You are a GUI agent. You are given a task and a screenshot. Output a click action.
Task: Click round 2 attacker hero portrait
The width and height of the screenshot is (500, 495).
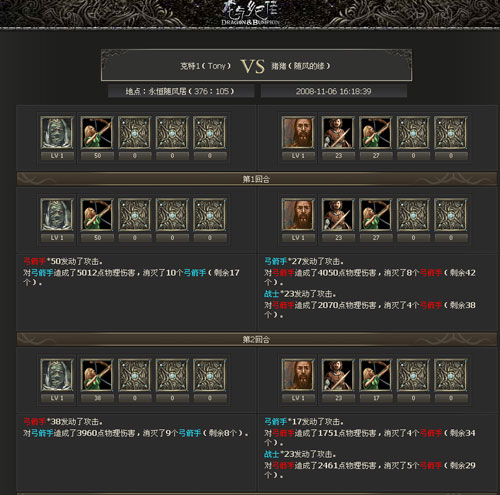click(x=57, y=375)
